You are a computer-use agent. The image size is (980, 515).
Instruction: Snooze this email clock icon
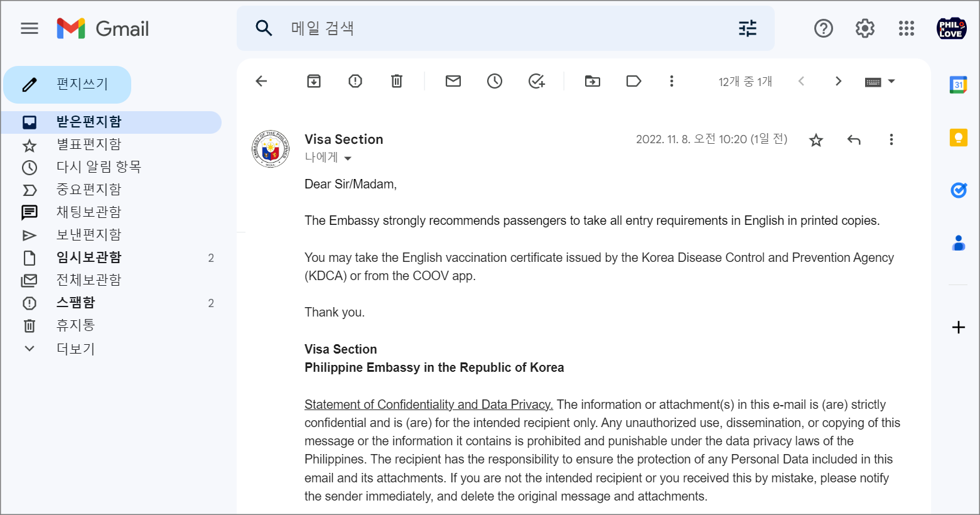(x=495, y=81)
